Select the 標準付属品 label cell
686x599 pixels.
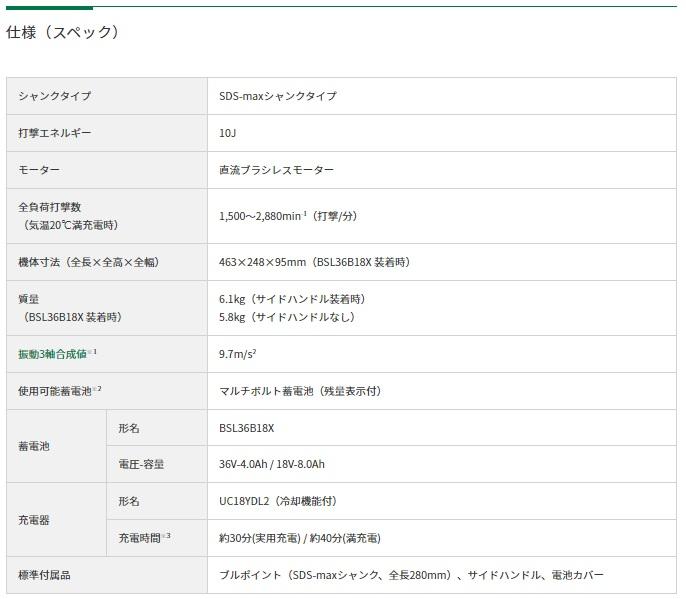(107, 575)
